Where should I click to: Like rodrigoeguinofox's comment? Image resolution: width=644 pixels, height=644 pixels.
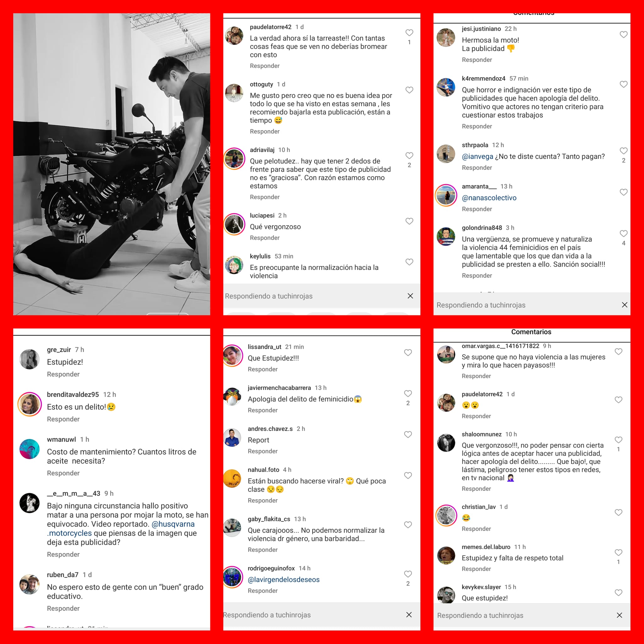point(408,574)
